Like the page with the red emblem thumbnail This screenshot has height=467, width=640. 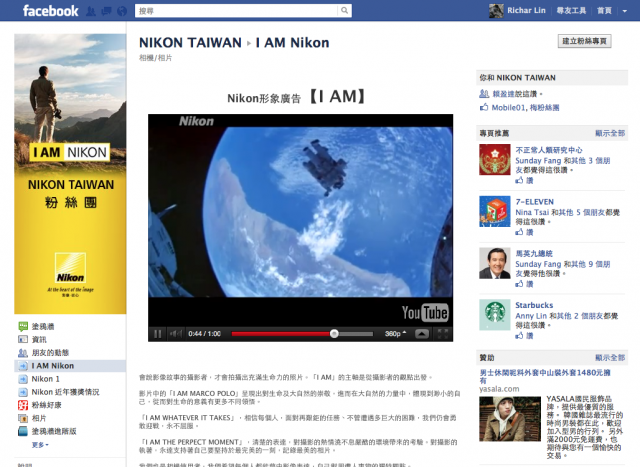point(524,180)
